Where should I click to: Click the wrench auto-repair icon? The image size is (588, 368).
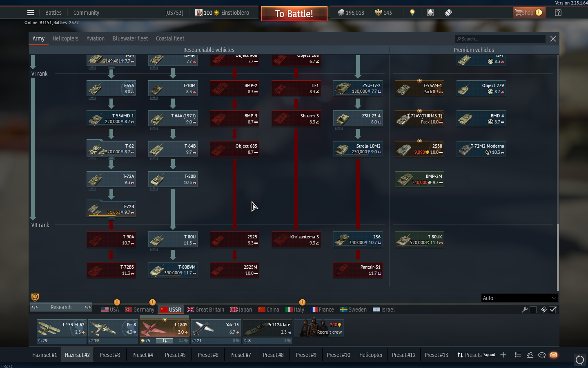525,310
